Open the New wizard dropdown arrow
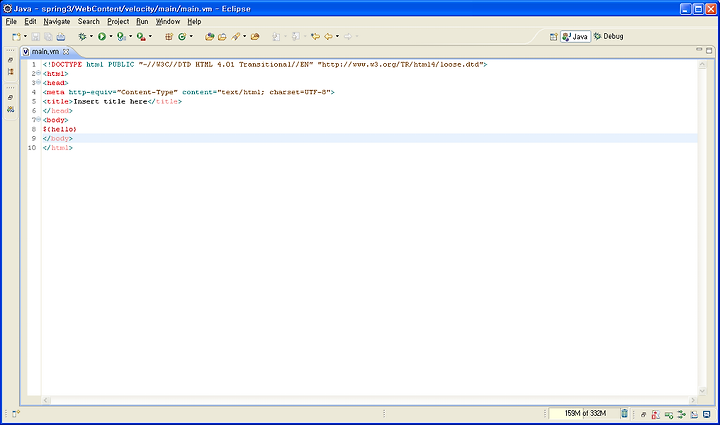Screen dimensions: 720x425 [25, 36]
